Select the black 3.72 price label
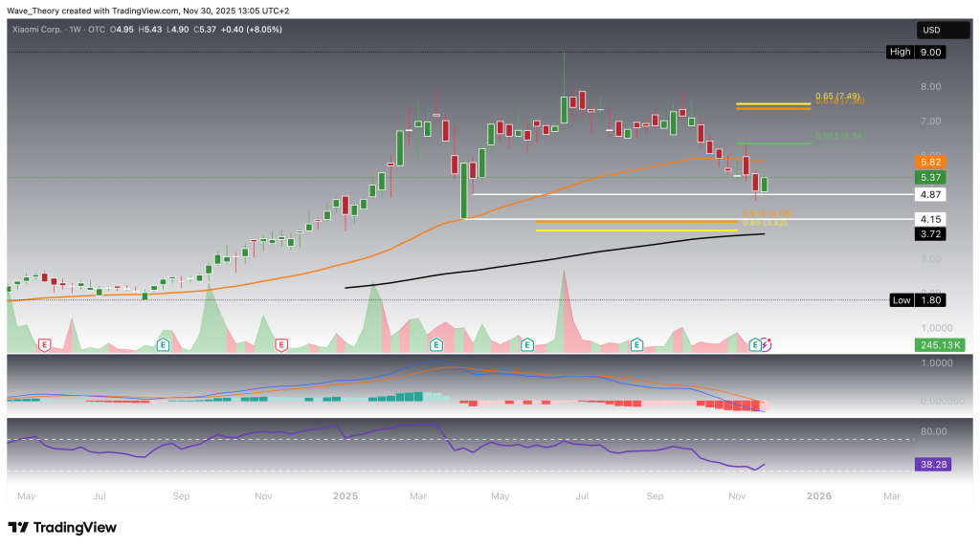The image size is (980, 548). pos(930,233)
